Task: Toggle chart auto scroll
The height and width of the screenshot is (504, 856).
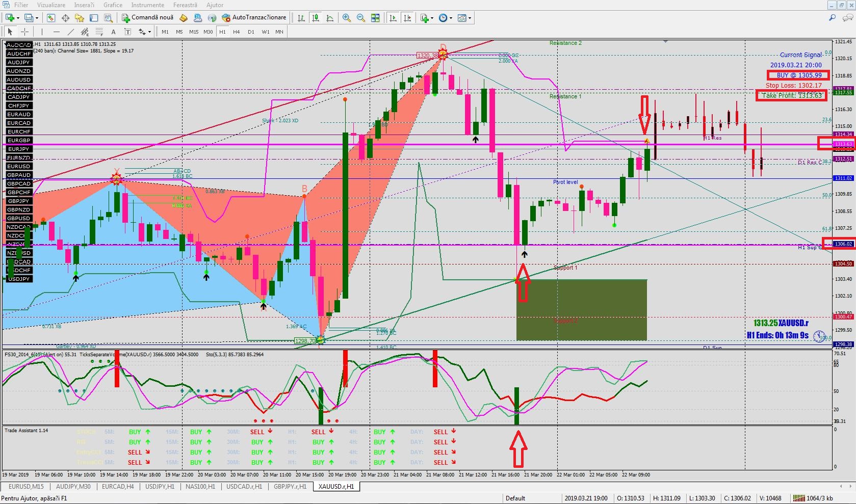Action: [393, 18]
